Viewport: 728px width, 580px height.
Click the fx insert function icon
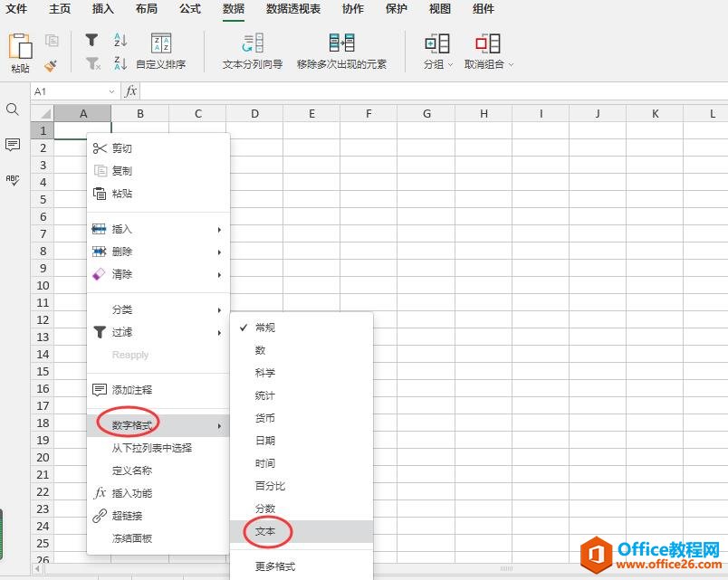(131, 91)
